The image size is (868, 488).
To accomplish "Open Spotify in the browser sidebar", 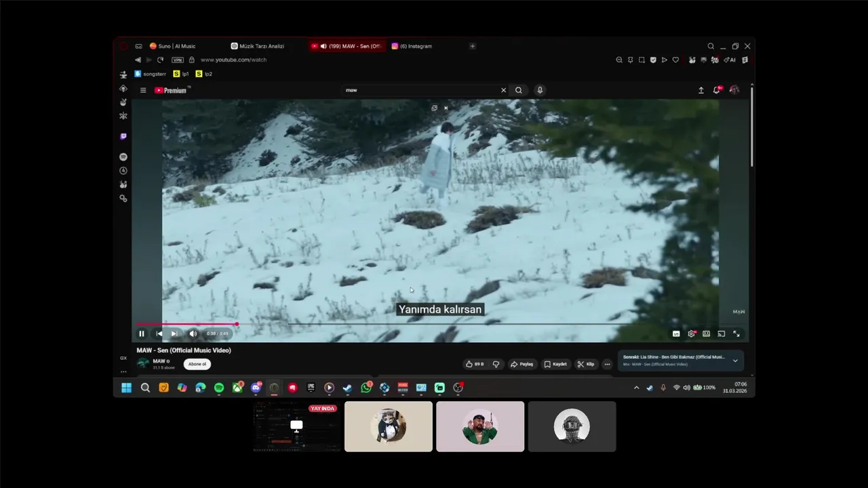I will tap(123, 157).
